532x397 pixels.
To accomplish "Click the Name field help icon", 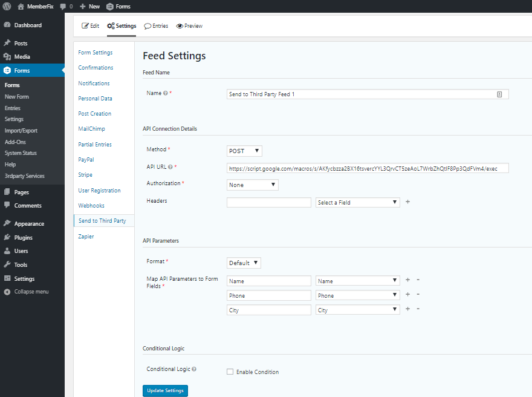I will pos(166,93).
